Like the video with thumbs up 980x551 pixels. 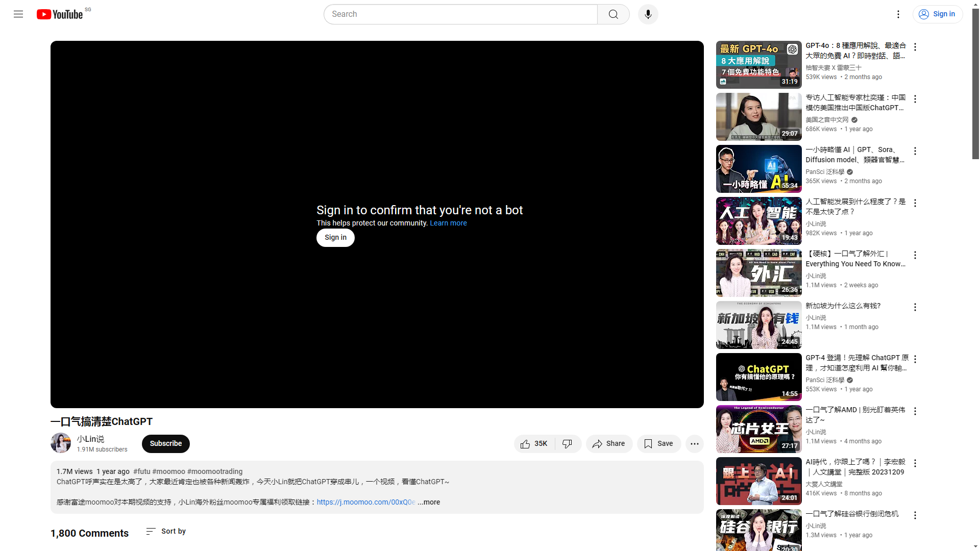point(534,444)
